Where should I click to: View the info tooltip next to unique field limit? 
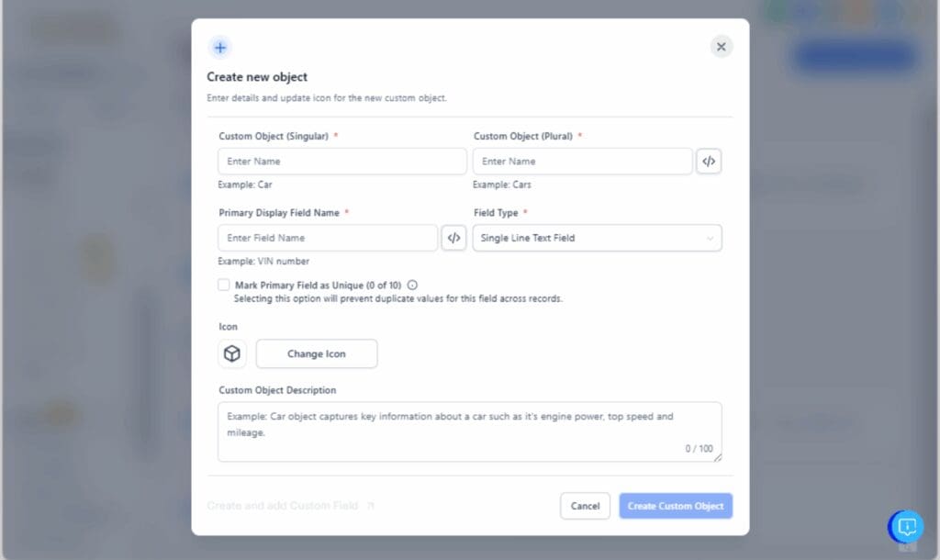[412, 285]
